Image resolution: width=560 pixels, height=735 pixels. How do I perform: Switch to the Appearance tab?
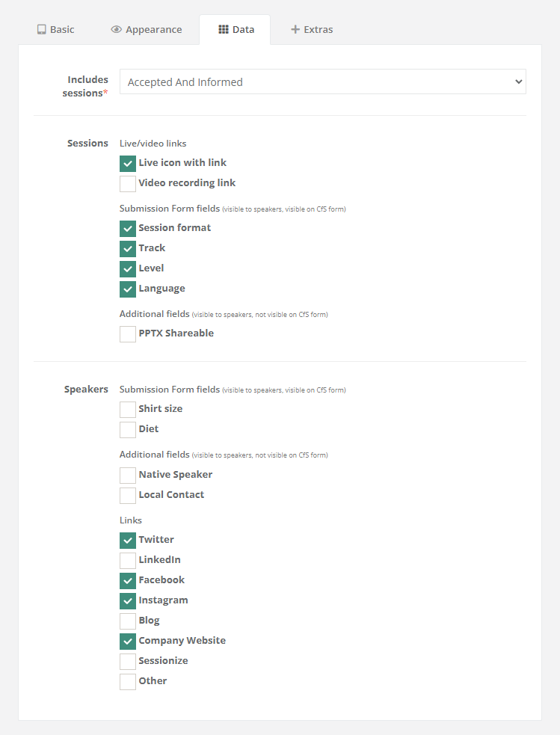147,30
